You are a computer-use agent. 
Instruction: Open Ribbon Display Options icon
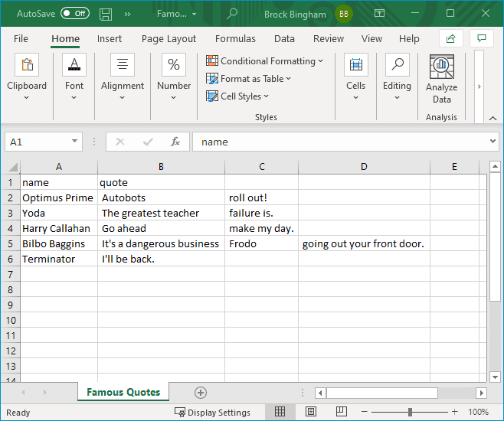click(x=379, y=13)
